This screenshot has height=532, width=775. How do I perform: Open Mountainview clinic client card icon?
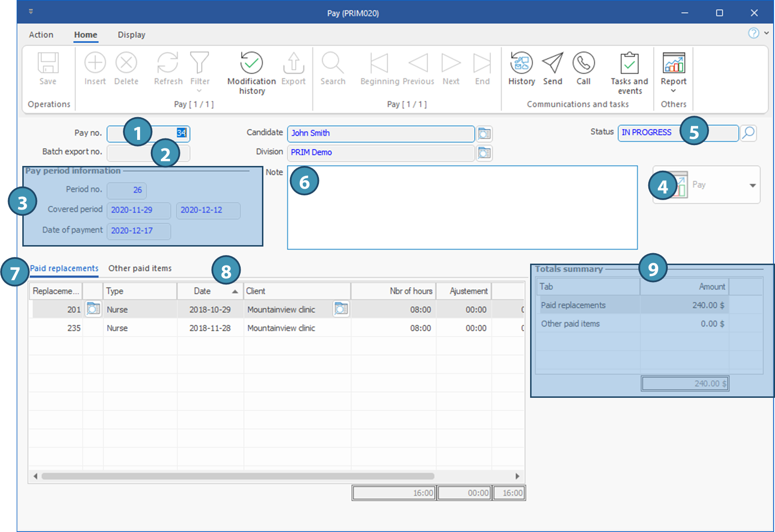point(341,309)
